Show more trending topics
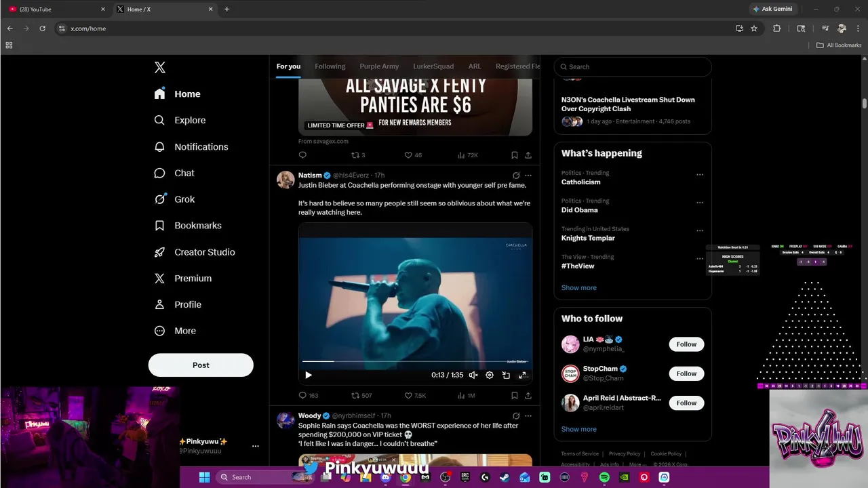Viewport: 868px width, 488px height. pos(579,287)
